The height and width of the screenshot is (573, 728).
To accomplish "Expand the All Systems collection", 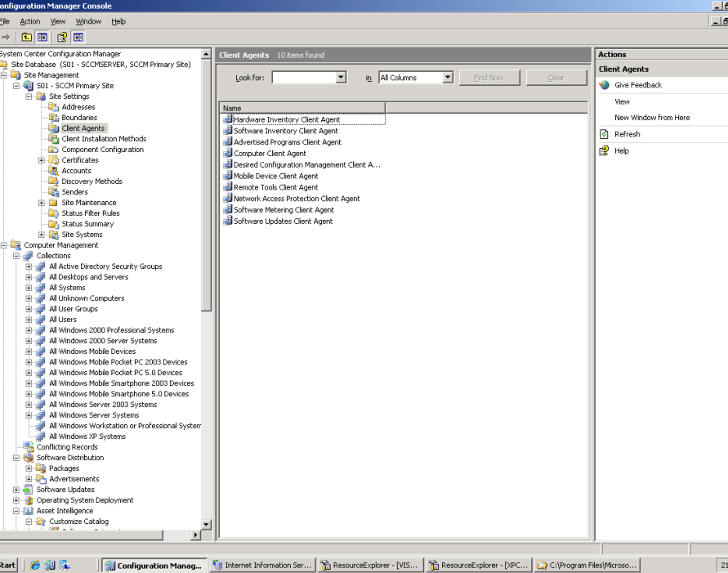I will tap(29, 288).
